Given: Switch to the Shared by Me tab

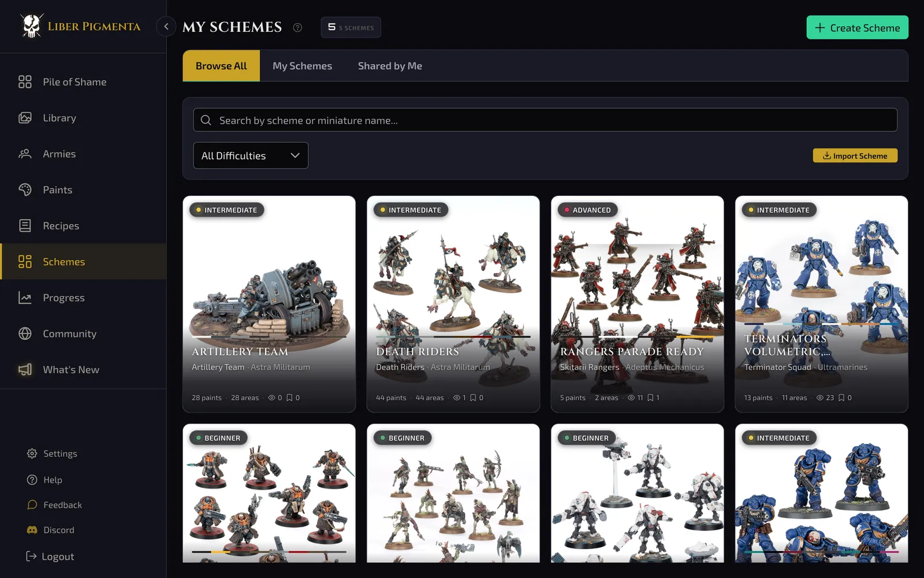Looking at the screenshot, I should [x=390, y=66].
